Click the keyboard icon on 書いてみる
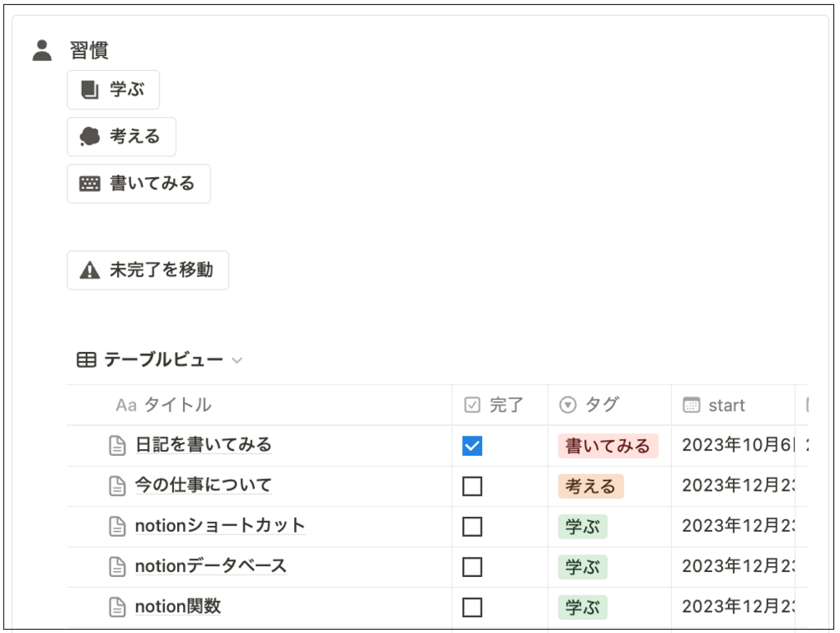The width and height of the screenshot is (840, 633). (x=89, y=184)
